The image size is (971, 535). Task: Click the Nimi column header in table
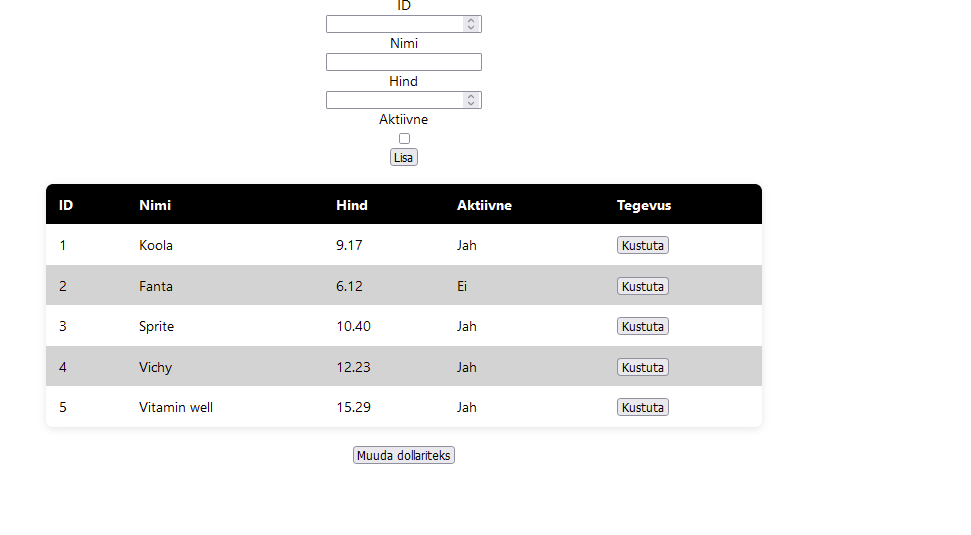point(155,205)
